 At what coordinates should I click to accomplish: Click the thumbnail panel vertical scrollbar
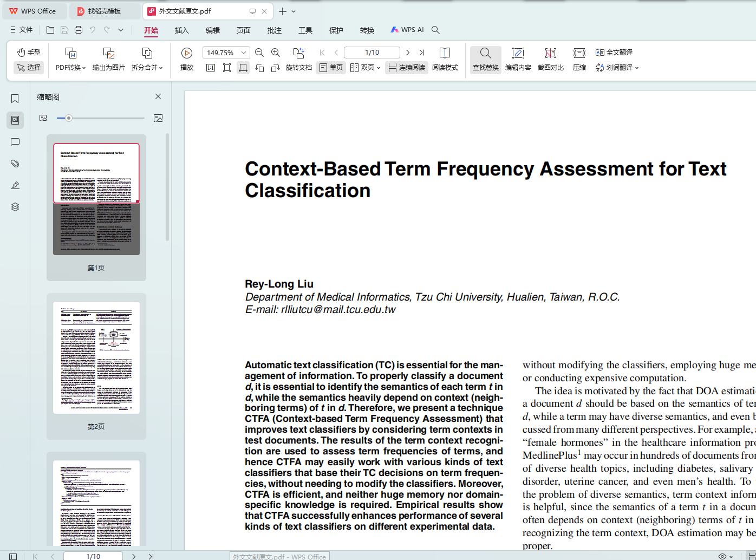[x=167, y=187]
